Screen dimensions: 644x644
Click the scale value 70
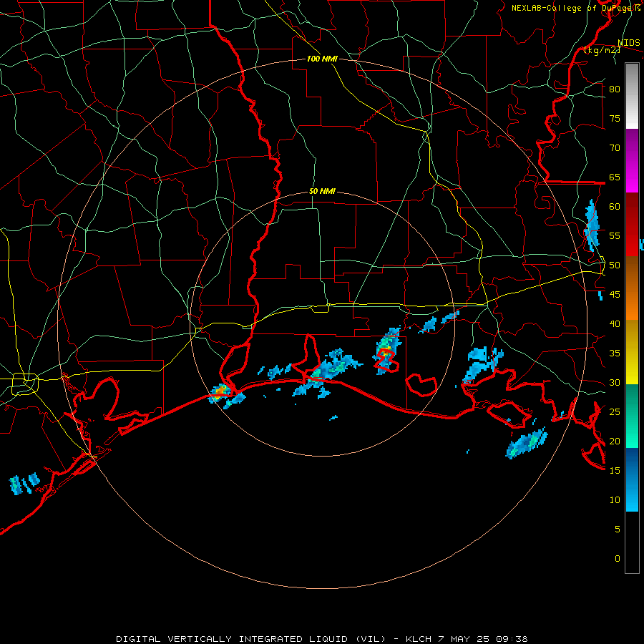pyautogui.click(x=615, y=148)
